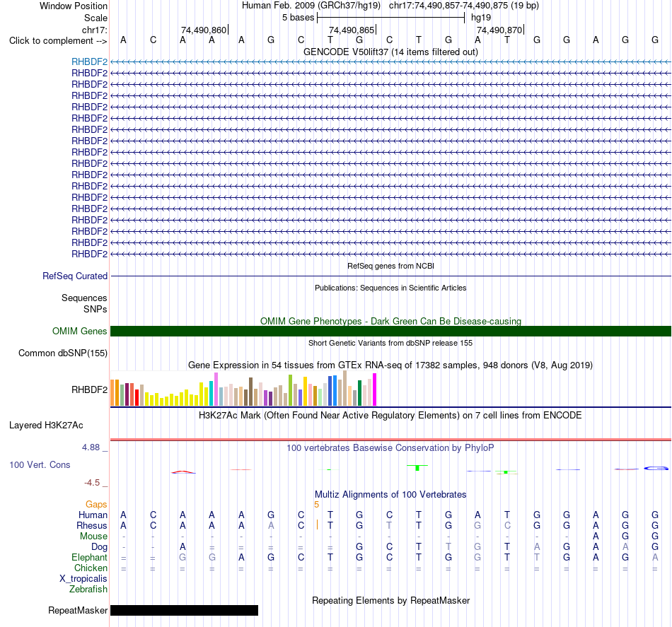
Task: Click the Mouse species label
Action: pyautogui.click(x=93, y=537)
